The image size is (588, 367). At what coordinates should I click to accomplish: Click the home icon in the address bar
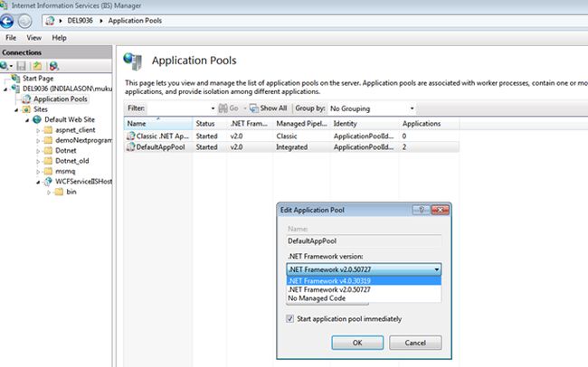pyautogui.click(x=50, y=21)
